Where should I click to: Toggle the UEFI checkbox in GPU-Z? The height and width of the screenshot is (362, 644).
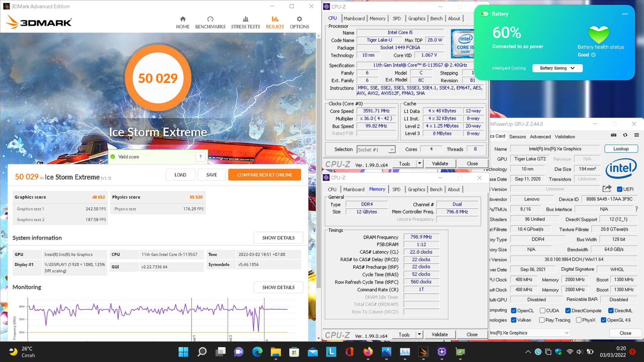(620, 189)
